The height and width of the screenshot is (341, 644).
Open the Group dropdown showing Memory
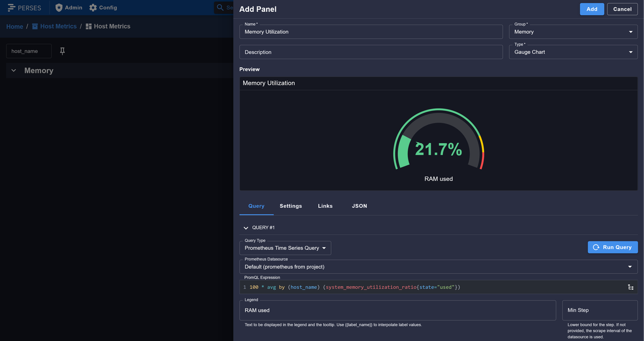pos(573,32)
